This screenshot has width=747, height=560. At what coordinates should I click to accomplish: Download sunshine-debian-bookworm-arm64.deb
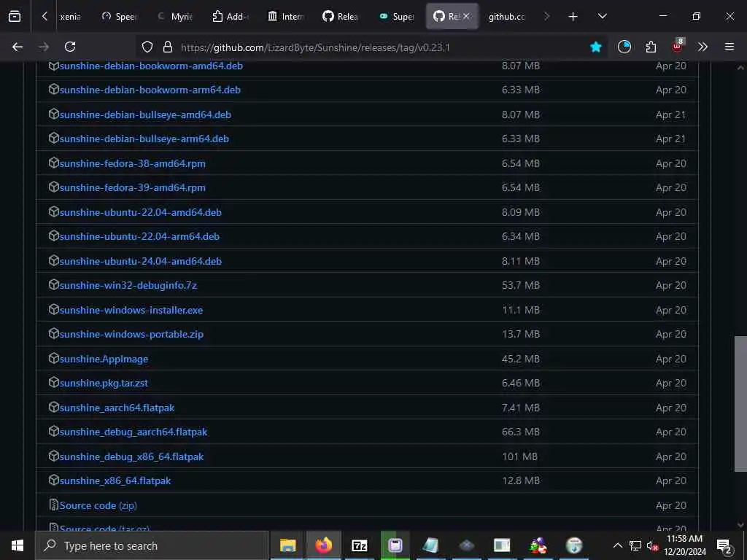(150, 90)
